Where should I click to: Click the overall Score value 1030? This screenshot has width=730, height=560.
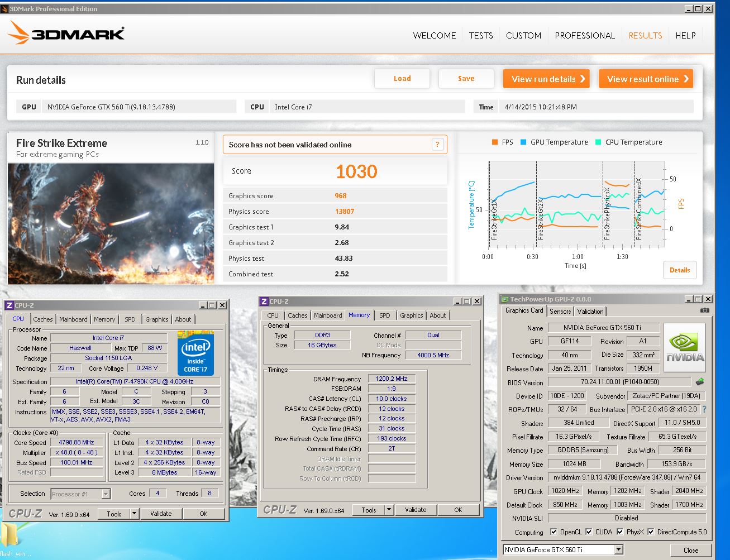coord(356,171)
